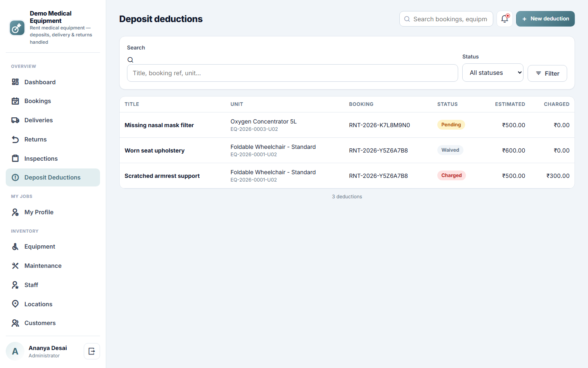588x368 pixels.
Task: Open the Returns arrow icon
Action: tap(15, 139)
